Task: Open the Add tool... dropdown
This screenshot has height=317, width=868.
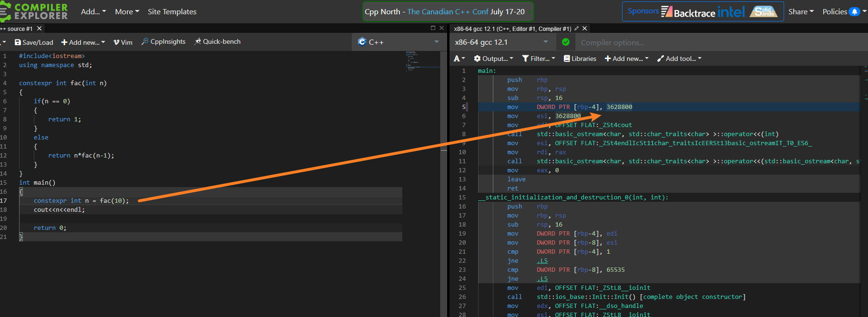Action: click(679, 59)
